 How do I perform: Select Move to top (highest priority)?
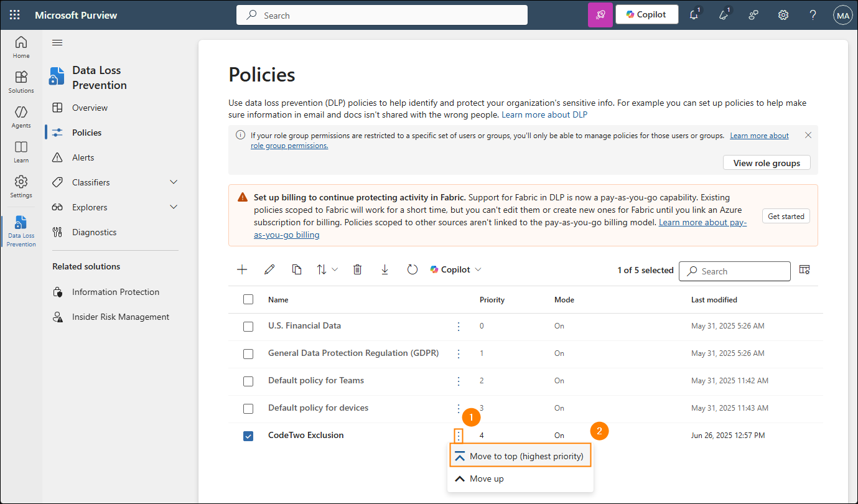click(520, 456)
